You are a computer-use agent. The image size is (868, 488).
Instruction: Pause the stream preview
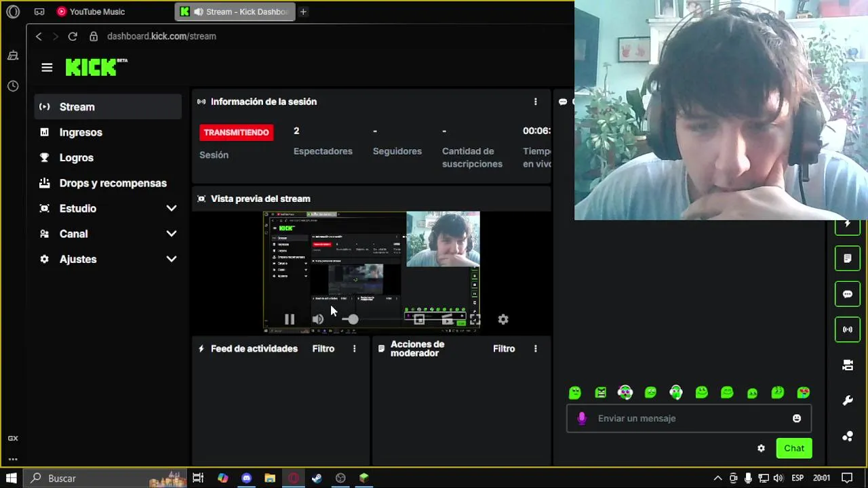pos(290,319)
